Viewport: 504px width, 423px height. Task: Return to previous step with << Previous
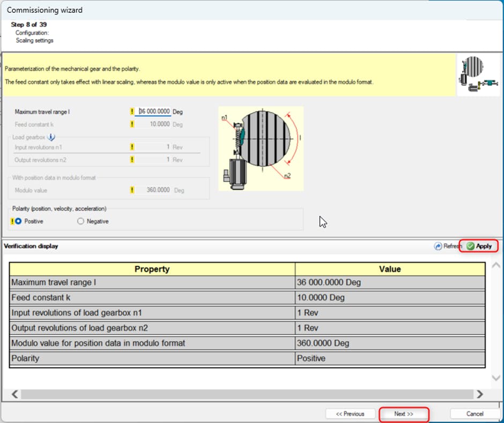pyautogui.click(x=350, y=414)
